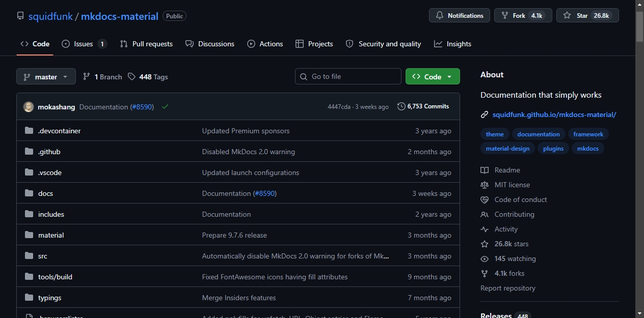644x318 pixels.
Task: Open the squidfunk owner link
Action: (x=50, y=16)
